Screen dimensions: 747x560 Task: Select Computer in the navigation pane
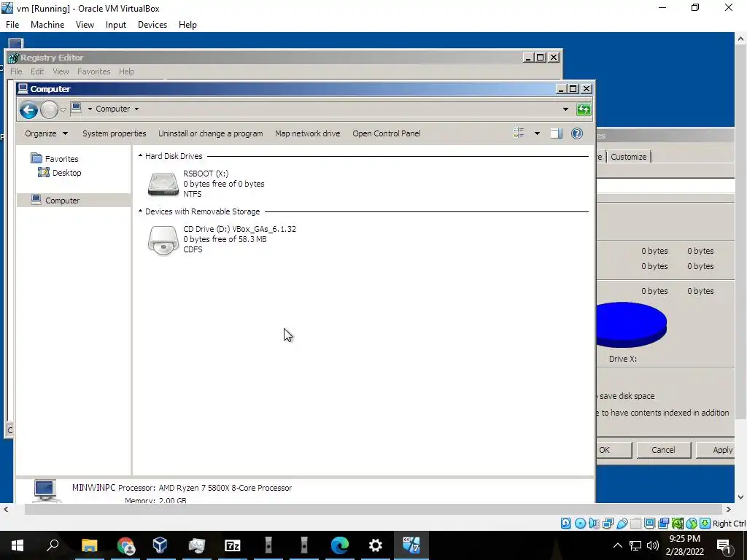[74, 201]
